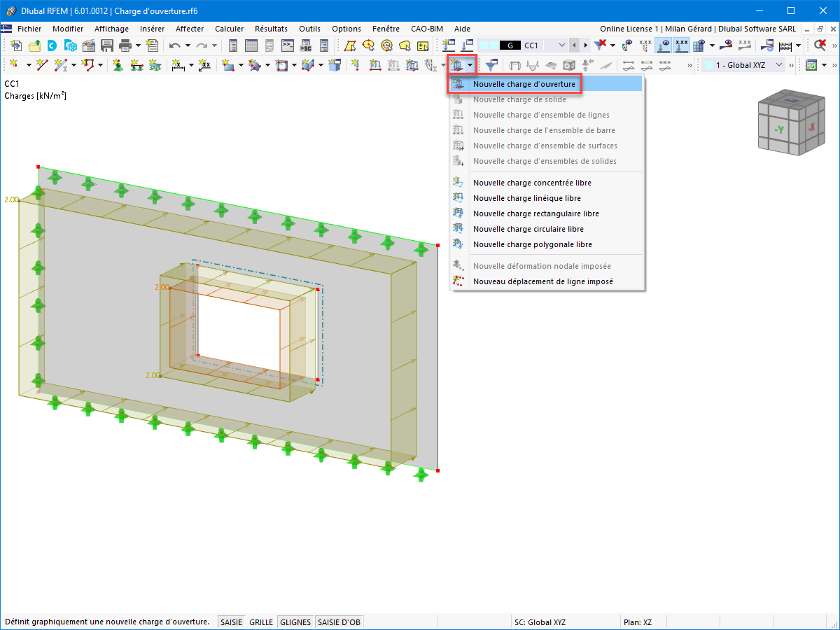Toggle SAISIE snap in status bar

pyautogui.click(x=231, y=622)
